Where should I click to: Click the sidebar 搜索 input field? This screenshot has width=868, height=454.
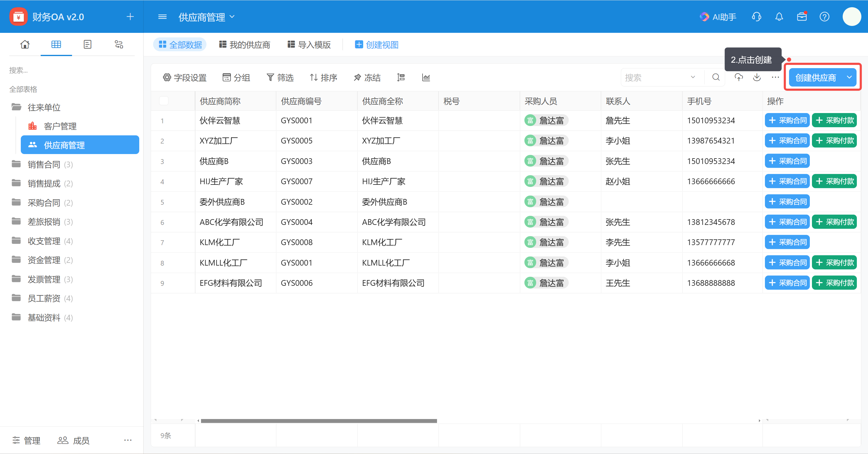tap(72, 70)
